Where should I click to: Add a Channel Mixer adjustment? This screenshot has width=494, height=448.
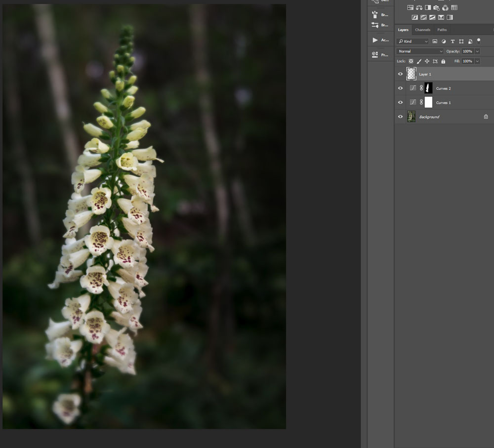tap(446, 8)
